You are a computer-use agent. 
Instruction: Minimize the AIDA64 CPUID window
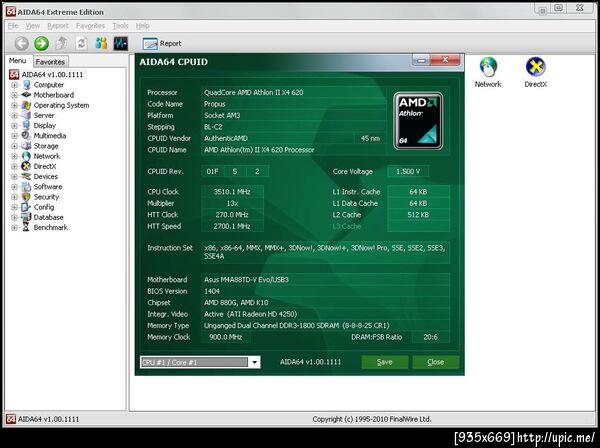point(421,60)
